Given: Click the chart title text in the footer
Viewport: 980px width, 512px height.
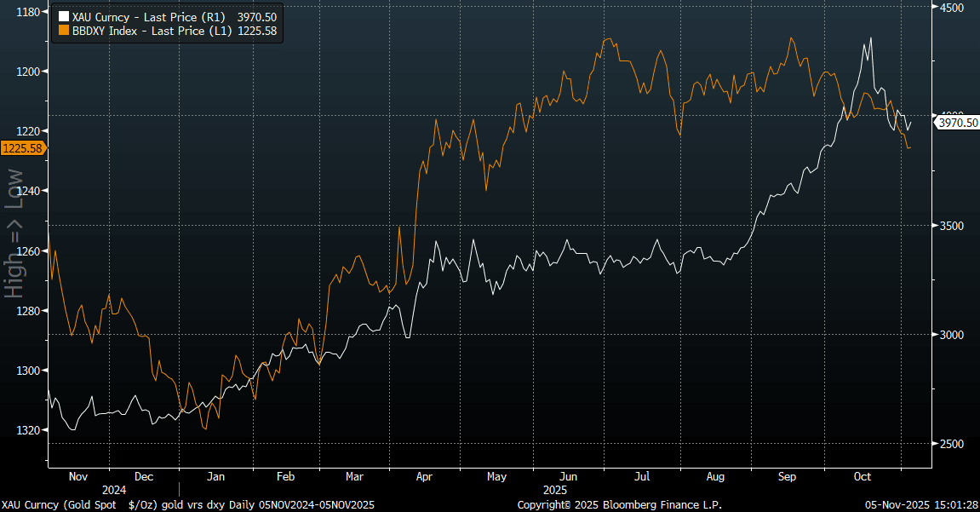Looking at the screenshot, I should (x=187, y=505).
